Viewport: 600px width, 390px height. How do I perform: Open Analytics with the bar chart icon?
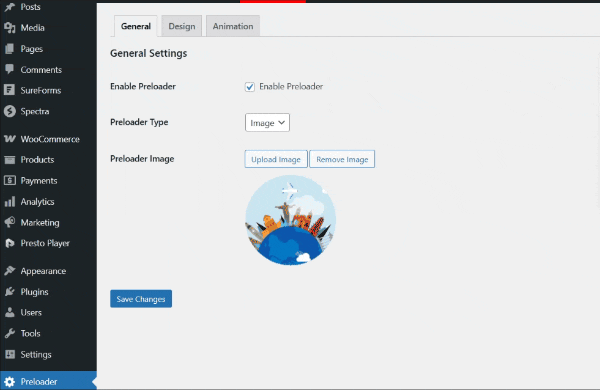tap(10, 202)
